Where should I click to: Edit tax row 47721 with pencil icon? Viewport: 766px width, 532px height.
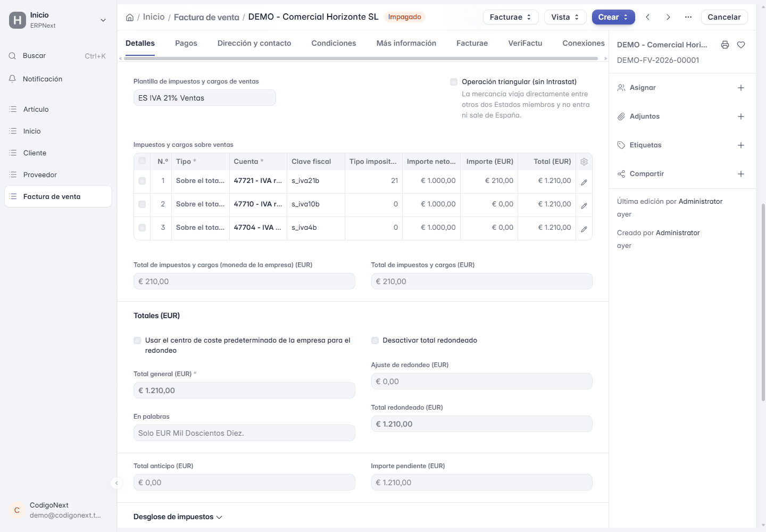point(584,182)
